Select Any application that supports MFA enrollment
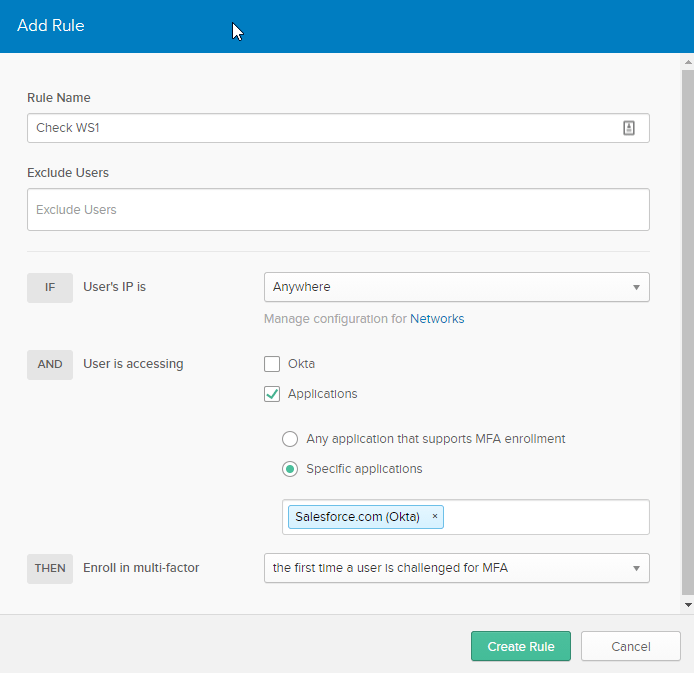 [x=290, y=439]
